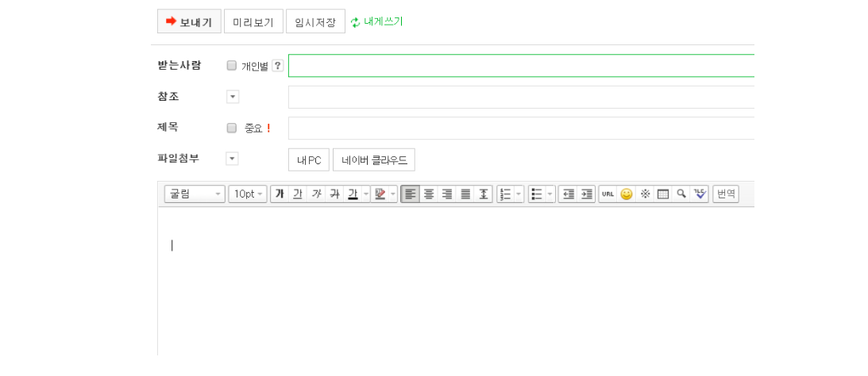Insert a bulleted list
Screen dimensions: 868x376
(x=537, y=194)
